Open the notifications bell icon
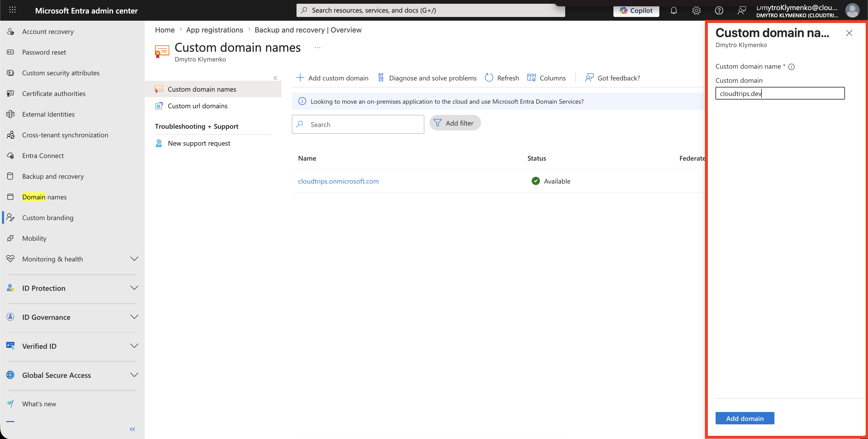868x439 pixels. click(673, 10)
